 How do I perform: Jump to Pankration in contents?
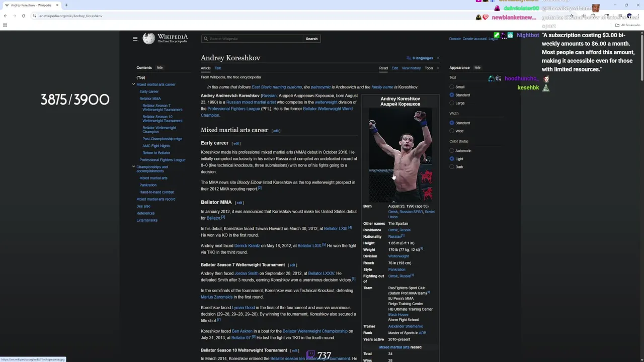148,185
